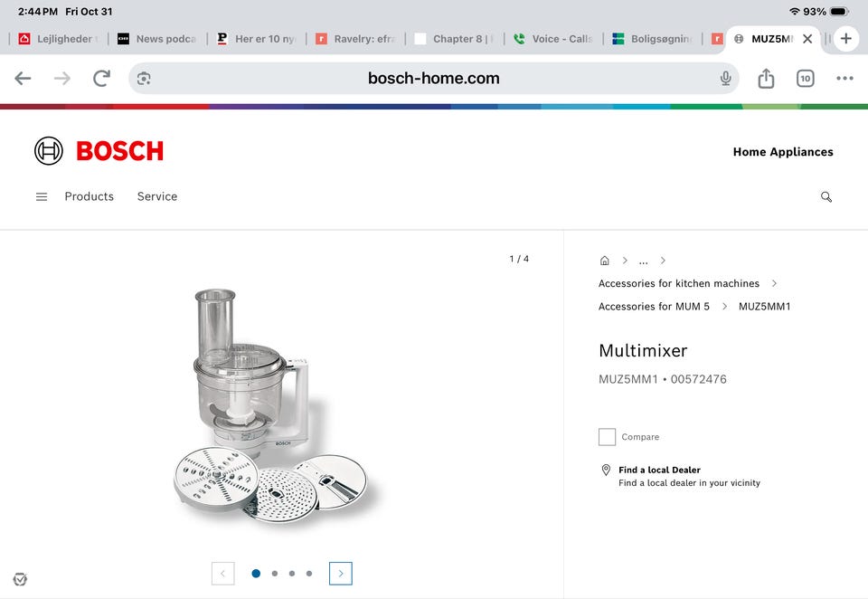Screen dimensions: 868x599
Task: Reload the page with refresh icon
Action: tap(102, 78)
